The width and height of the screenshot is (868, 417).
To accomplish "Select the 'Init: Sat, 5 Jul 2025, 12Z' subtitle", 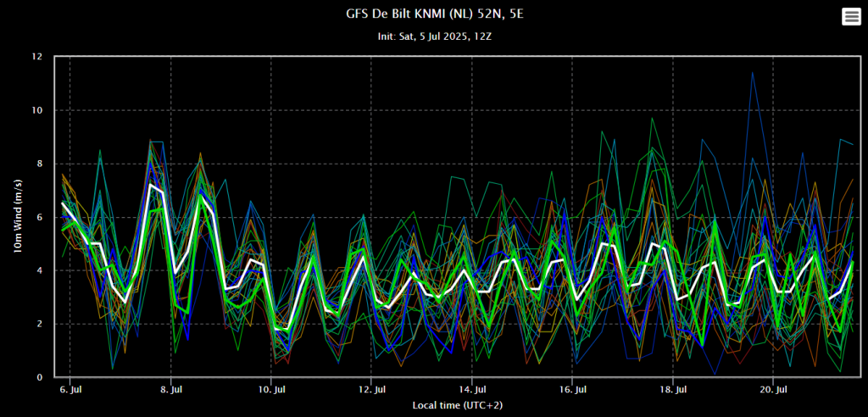I will [x=434, y=37].
